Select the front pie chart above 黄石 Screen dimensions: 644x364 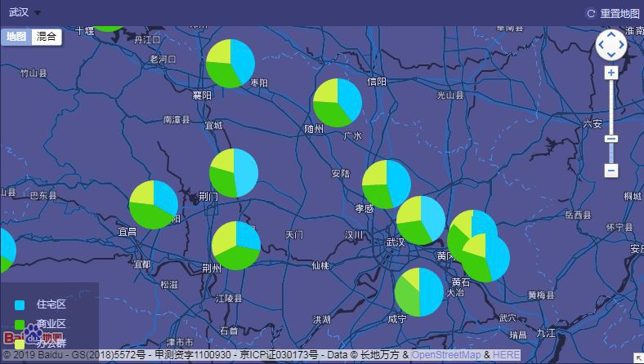pos(485,258)
